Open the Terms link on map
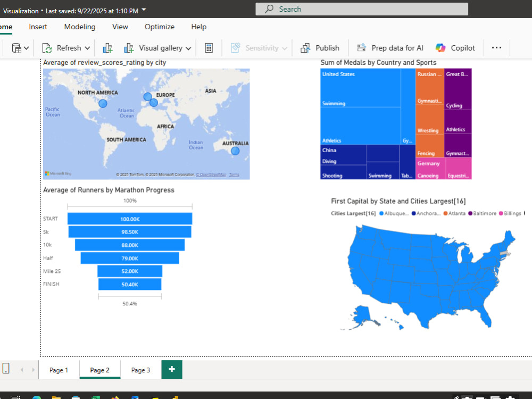 pos(234,174)
